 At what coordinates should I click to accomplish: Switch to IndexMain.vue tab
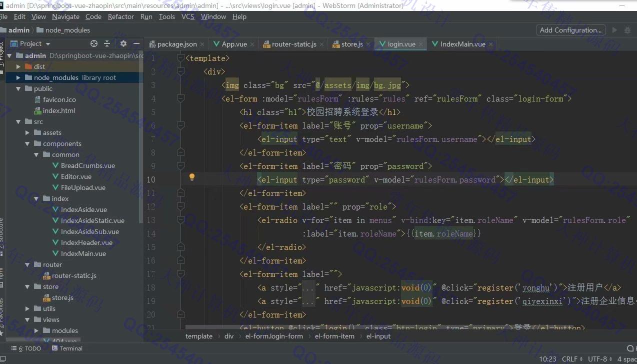pos(463,44)
